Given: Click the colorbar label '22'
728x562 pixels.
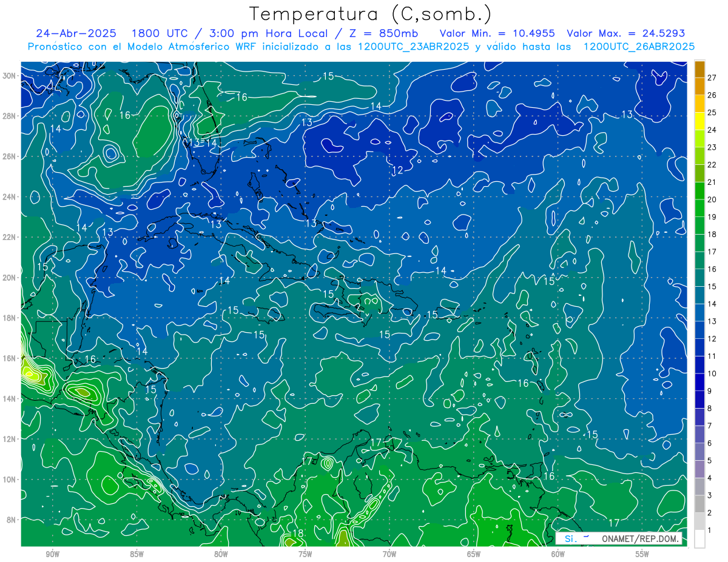Looking at the screenshot, I should click(712, 164).
